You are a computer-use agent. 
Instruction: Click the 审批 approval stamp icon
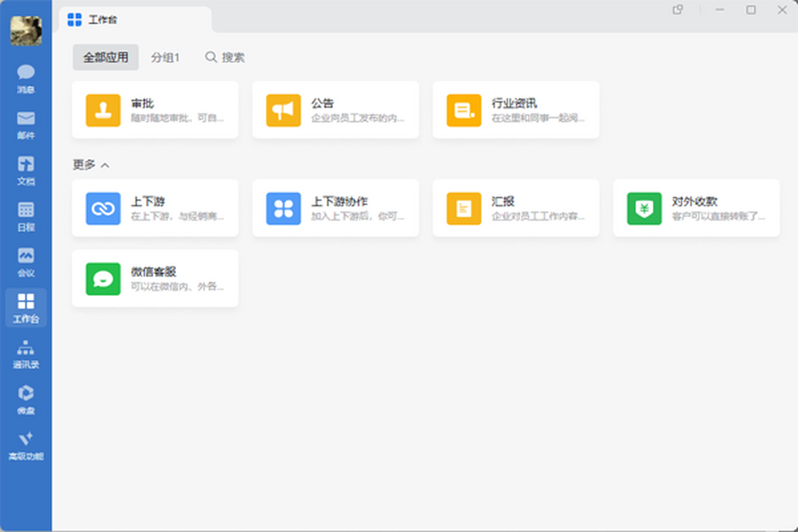click(103, 110)
